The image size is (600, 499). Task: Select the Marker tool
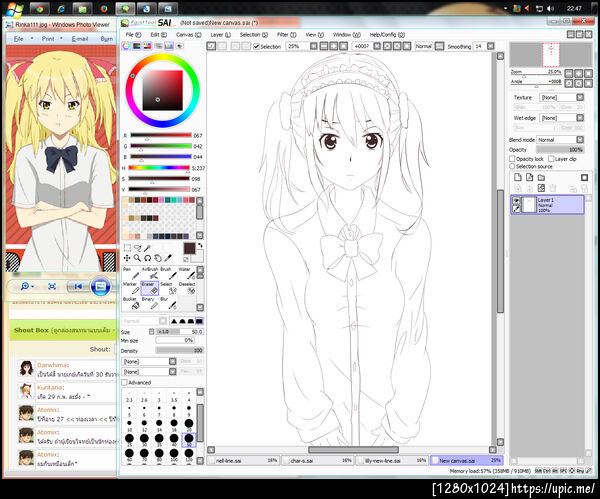click(131, 288)
